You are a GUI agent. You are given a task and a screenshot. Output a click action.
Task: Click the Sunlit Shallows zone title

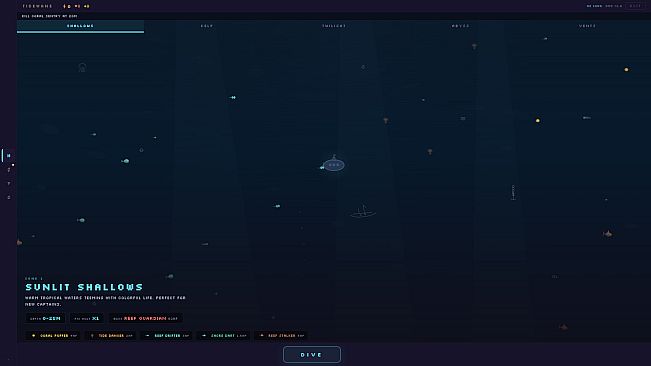click(84, 287)
